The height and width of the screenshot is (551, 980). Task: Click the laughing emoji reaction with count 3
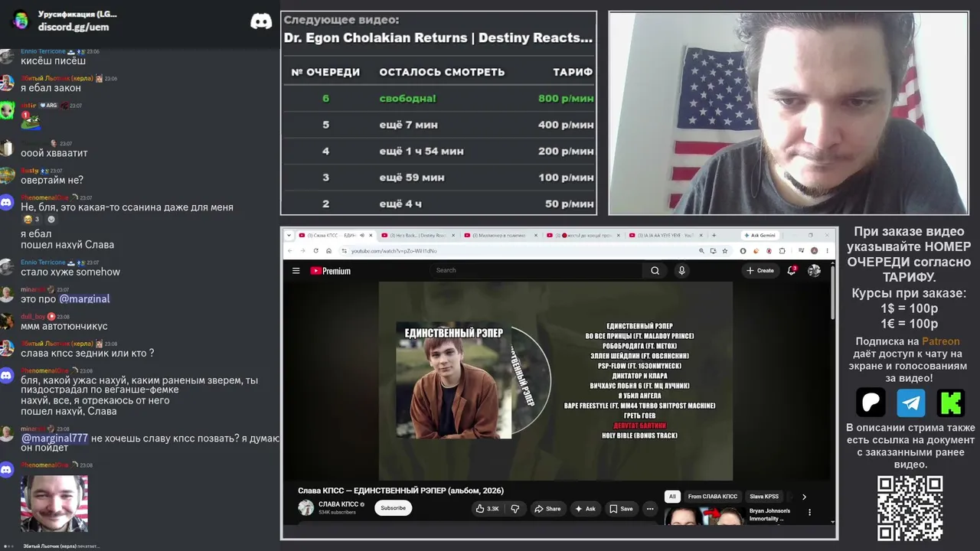[32, 219]
